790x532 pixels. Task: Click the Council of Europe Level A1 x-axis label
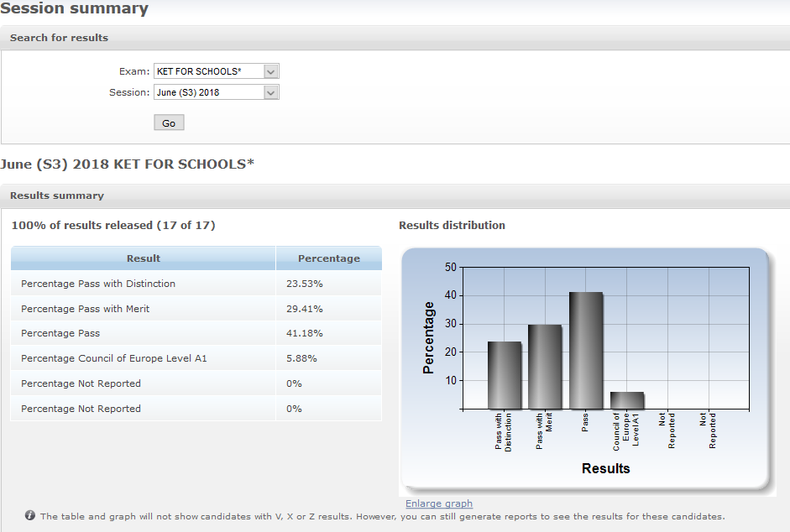coord(625,432)
